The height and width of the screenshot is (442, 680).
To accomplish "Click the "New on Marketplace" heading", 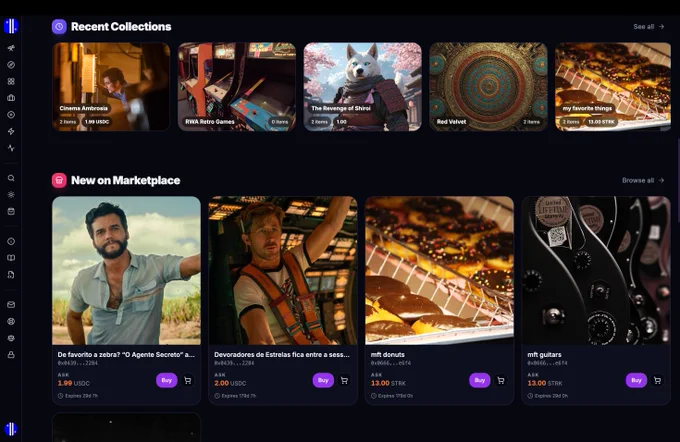I will point(125,180).
